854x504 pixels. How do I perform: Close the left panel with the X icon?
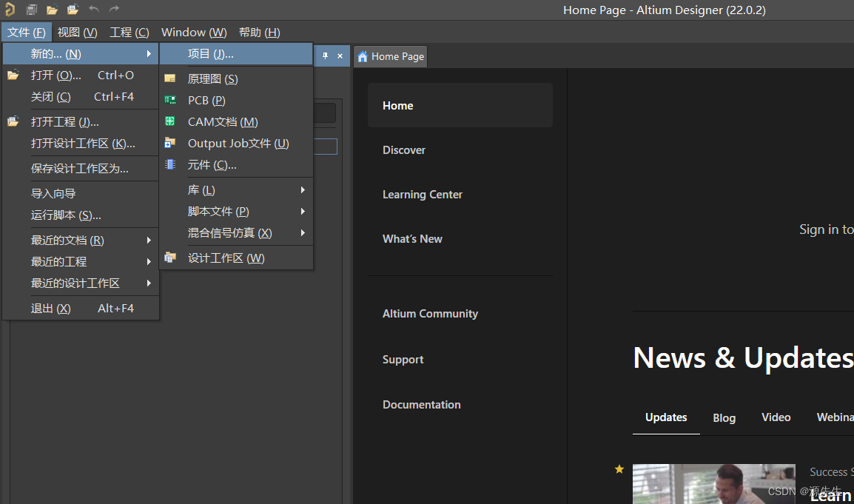coord(340,56)
